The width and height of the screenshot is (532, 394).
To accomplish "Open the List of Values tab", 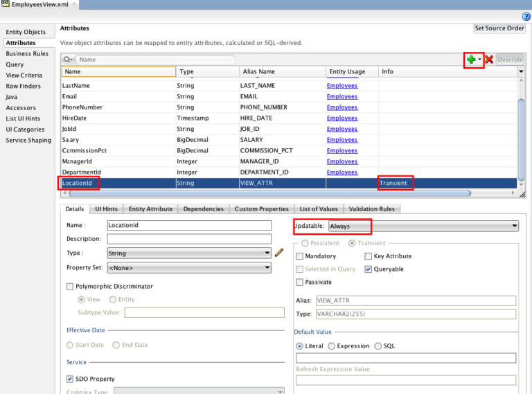I will tap(319, 209).
